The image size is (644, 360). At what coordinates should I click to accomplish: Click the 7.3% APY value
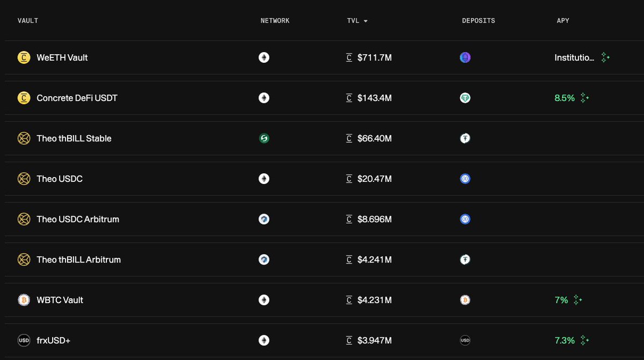(x=565, y=340)
